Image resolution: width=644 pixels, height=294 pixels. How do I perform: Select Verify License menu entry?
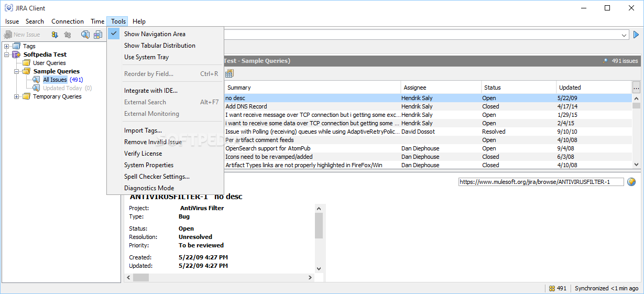166,154
